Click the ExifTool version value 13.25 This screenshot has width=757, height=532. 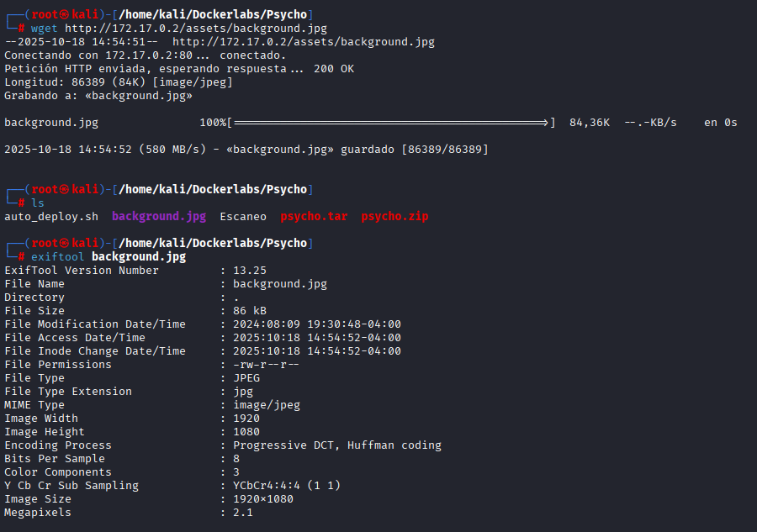(x=250, y=270)
